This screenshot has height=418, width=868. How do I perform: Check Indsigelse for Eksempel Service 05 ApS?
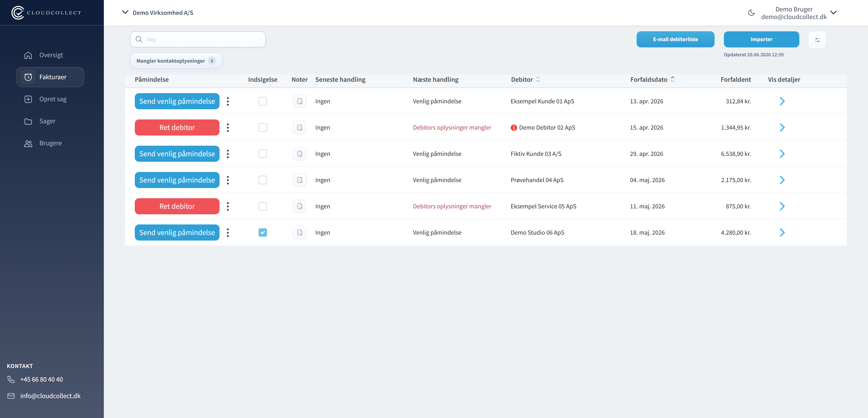coord(263,206)
